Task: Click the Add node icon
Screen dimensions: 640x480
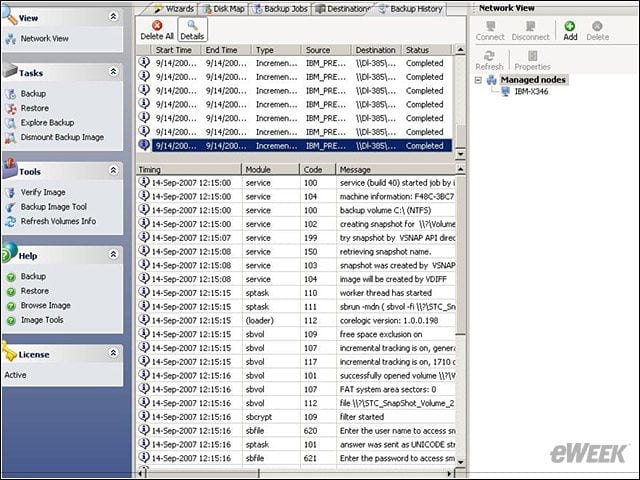Action: (570, 26)
